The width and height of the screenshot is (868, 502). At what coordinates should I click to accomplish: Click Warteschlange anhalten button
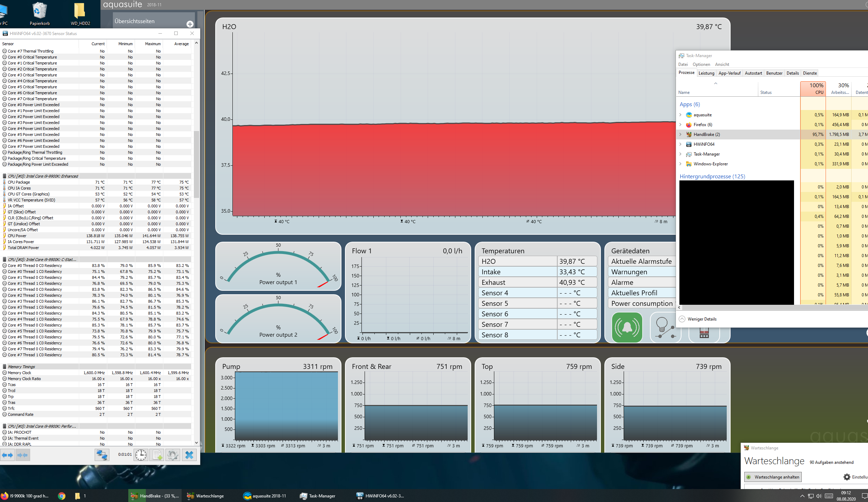coord(773,477)
